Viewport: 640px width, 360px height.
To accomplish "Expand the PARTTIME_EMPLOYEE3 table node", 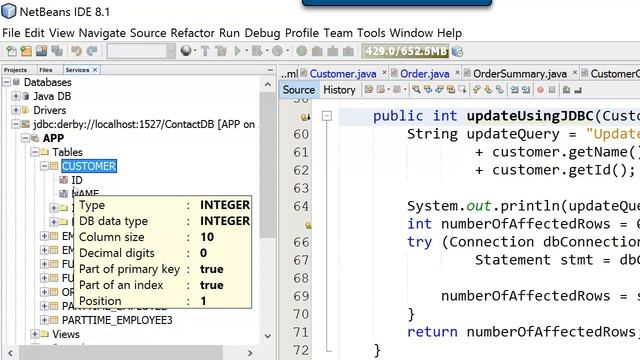I will click(44, 320).
